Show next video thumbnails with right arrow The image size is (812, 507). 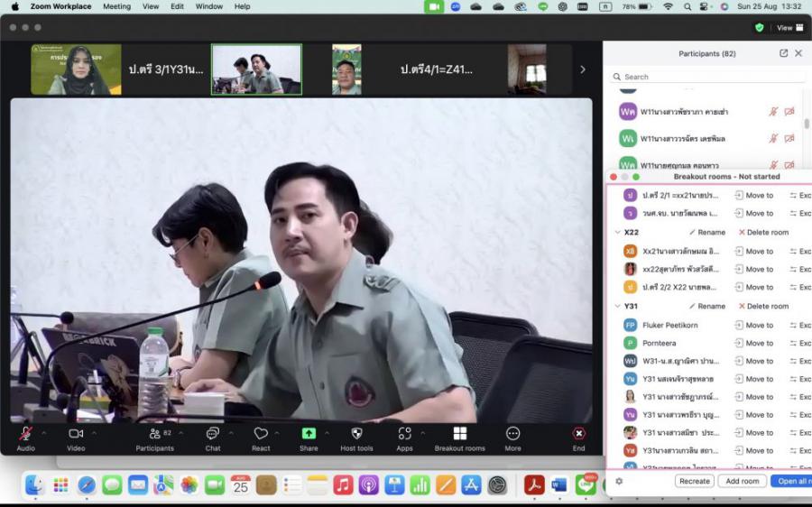click(582, 69)
